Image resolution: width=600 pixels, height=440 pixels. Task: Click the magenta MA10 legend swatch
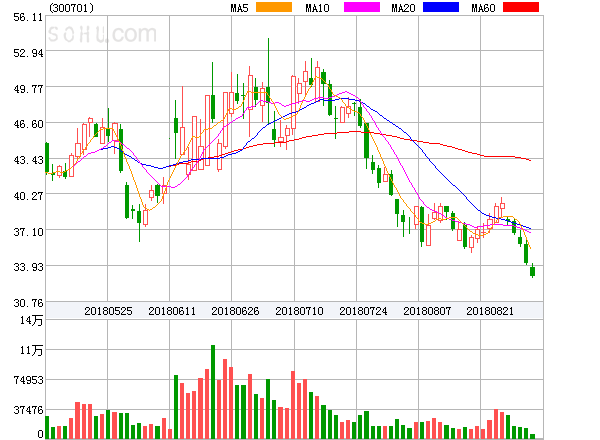coord(362,7)
